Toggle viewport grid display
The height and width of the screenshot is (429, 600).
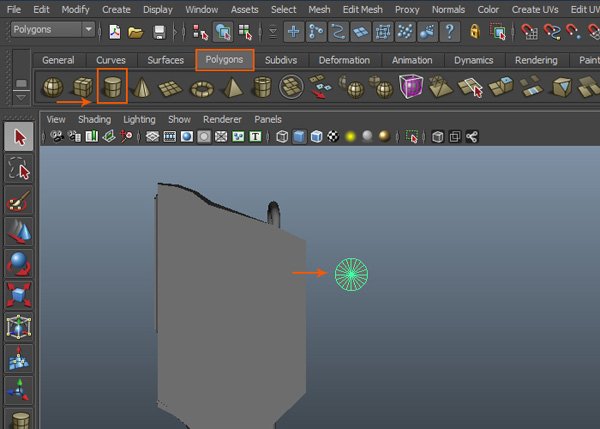(x=152, y=137)
